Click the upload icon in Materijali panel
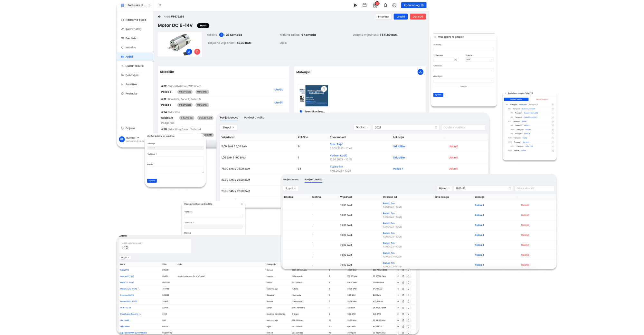The height and width of the screenshot is (335, 644). (x=420, y=72)
